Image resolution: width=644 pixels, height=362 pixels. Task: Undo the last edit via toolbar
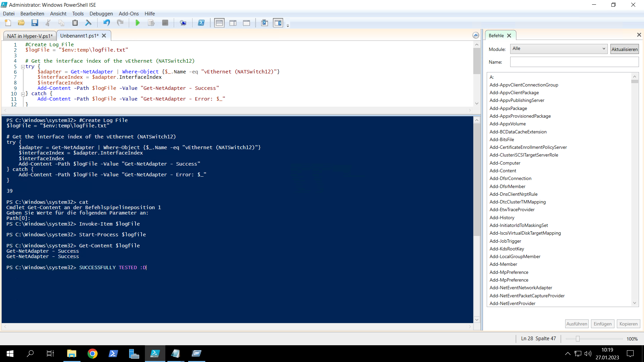[107, 23]
